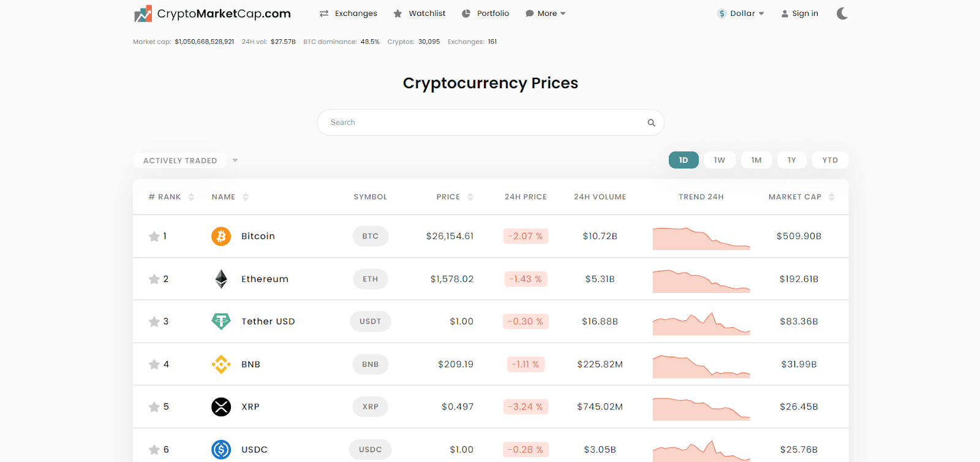Click the Bitcoin 24h trend chart
The image size is (980, 462).
(701, 238)
